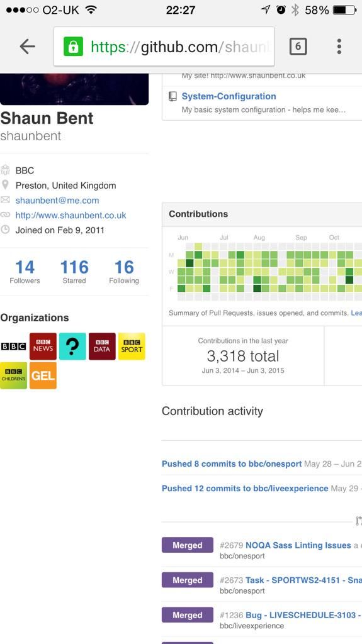Image resolution: width=362 pixels, height=644 pixels.
Task: Open the shaunbent@me.com email link
Action: click(57, 201)
